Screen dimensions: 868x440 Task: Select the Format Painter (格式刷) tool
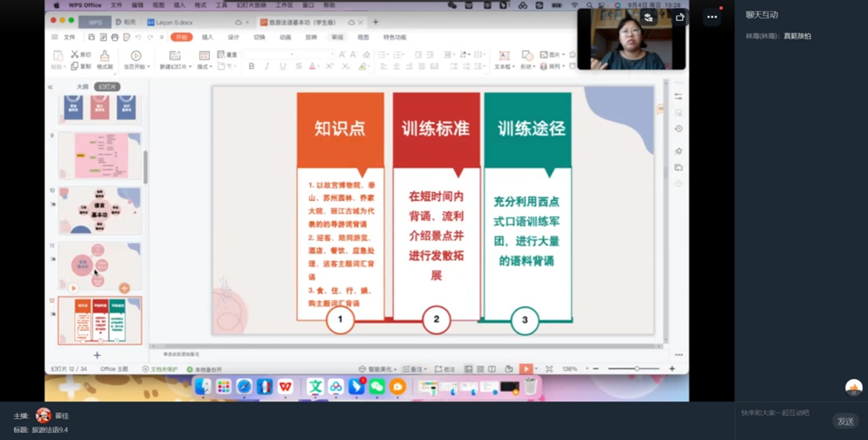105,60
